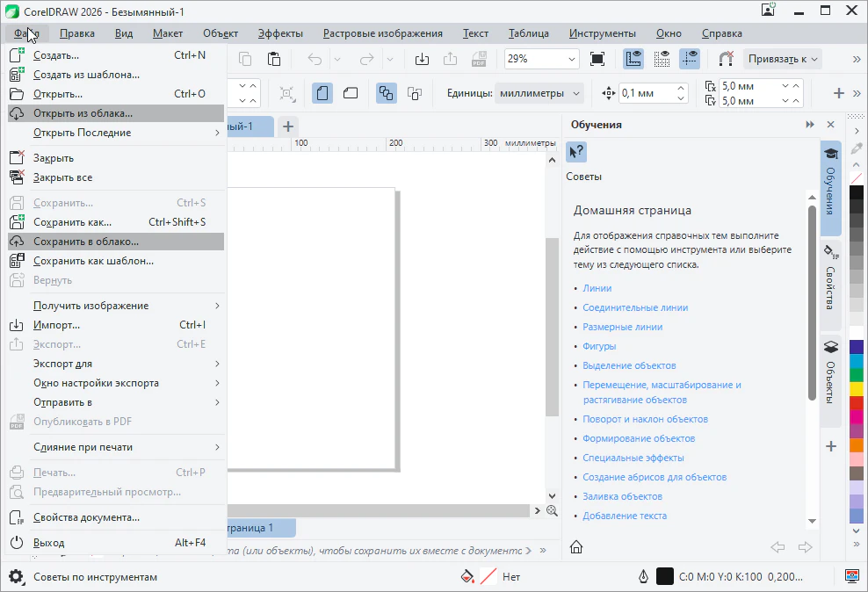The height and width of the screenshot is (592, 868).
Task: Open the 'Фигуры' help topic link
Action: [x=599, y=346]
